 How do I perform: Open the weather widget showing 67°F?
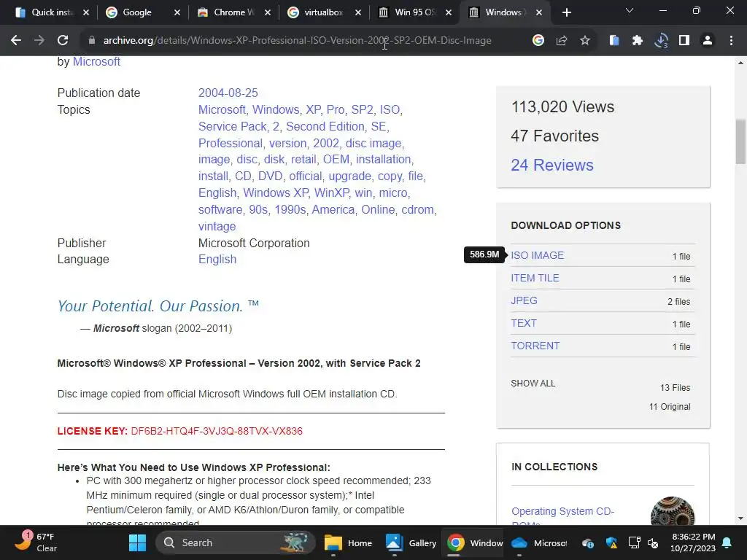coord(36,542)
